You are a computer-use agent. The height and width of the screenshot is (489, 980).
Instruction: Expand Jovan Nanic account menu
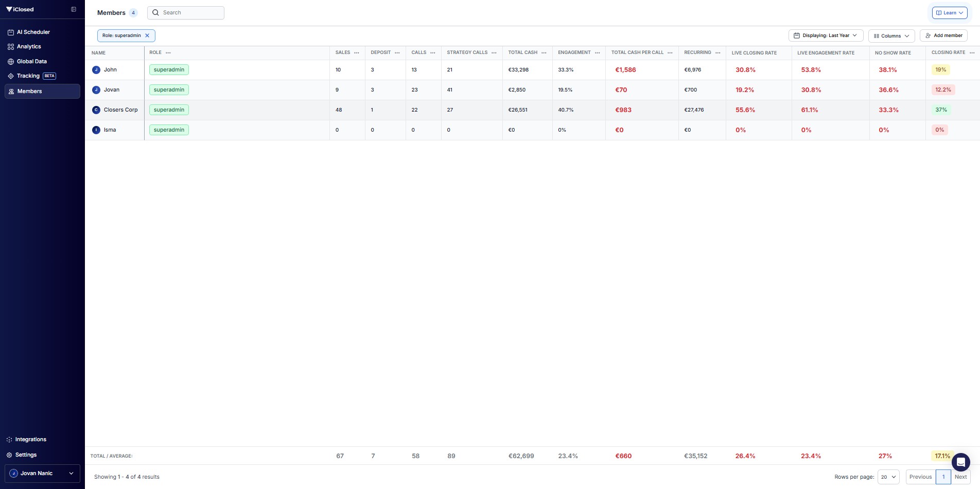tap(42, 473)
